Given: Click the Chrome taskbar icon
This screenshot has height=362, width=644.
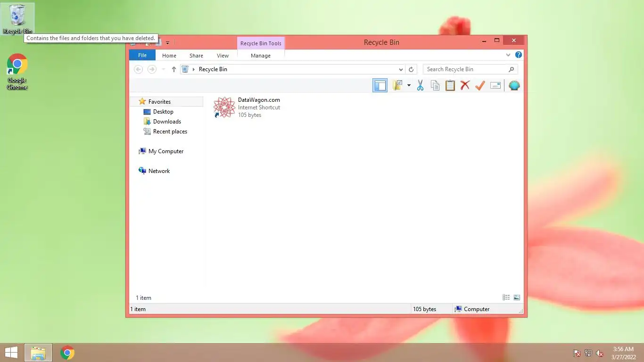Looking at the screenshot, I should [x=67, y=353].
